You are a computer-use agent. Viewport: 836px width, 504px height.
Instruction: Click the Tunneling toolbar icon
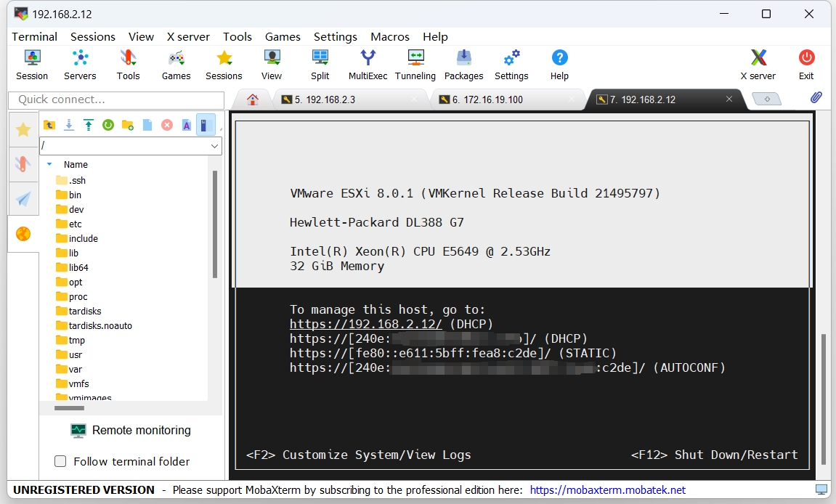click(x=415, y=64)
